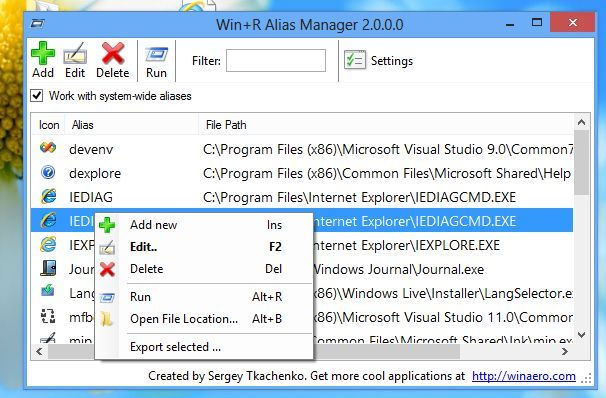Close the Win+R Alias Manager window
The height and width of the screenshot is (398, 606).
(573, 23)
